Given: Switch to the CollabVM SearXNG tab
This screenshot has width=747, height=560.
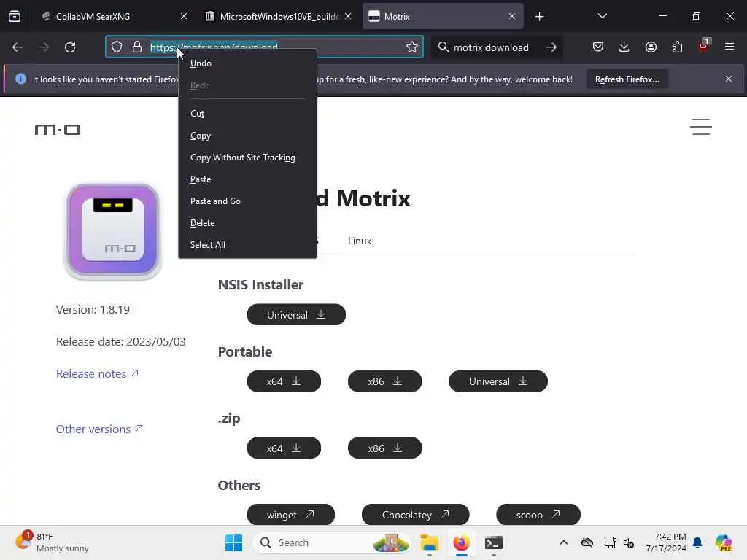Looking at the screenshot, I should [114, 16].
